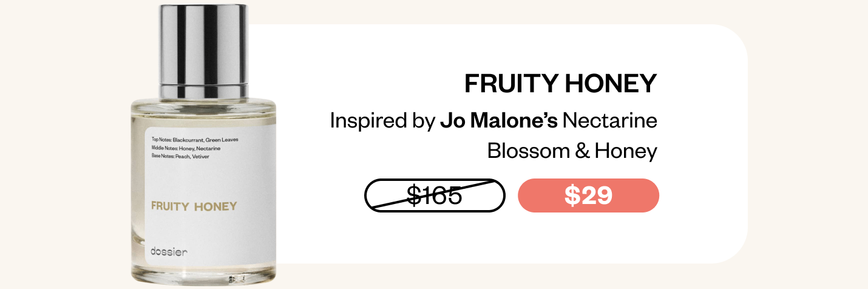Click the word Nectarine in description
Viewport: 868px width, 289px height.
610,120
